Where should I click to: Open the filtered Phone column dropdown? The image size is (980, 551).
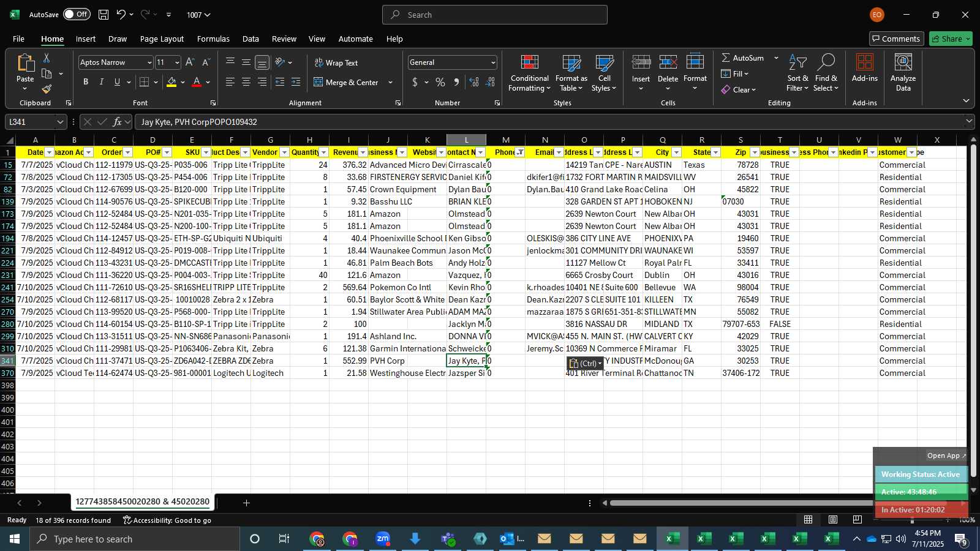point(519,152)
